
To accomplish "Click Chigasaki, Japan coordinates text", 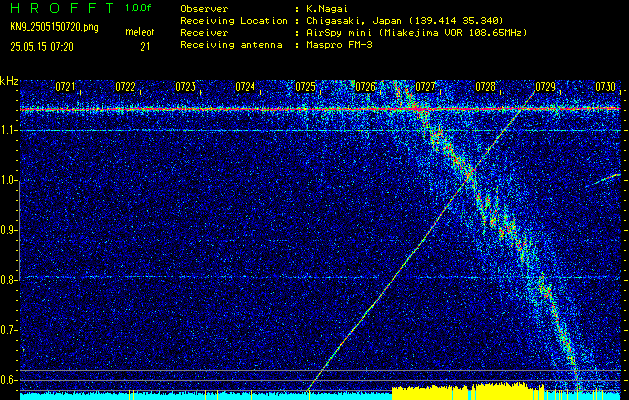I will pos(405,21).
